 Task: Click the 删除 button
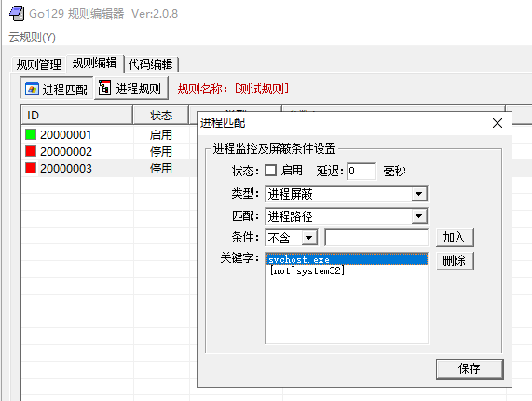(x=455, y=260)
